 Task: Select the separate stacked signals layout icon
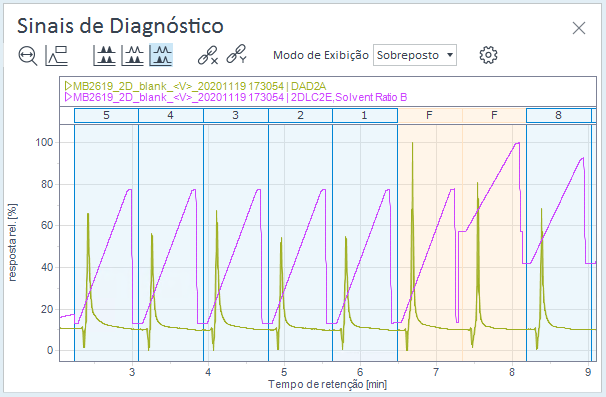click(105, 55)
